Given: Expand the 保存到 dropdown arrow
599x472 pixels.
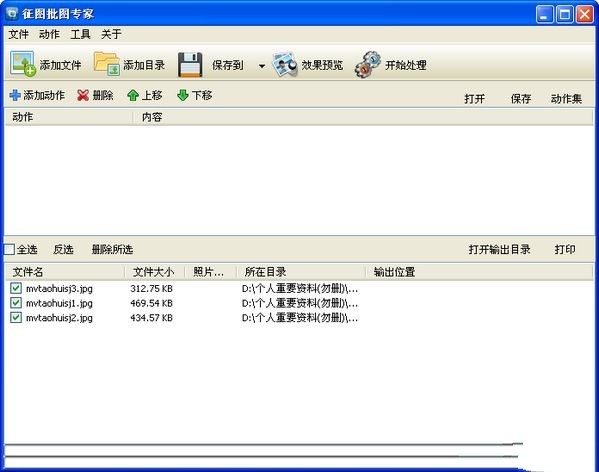Looking at the screenshot, I should pyautogui.click(x=262, y=66).
